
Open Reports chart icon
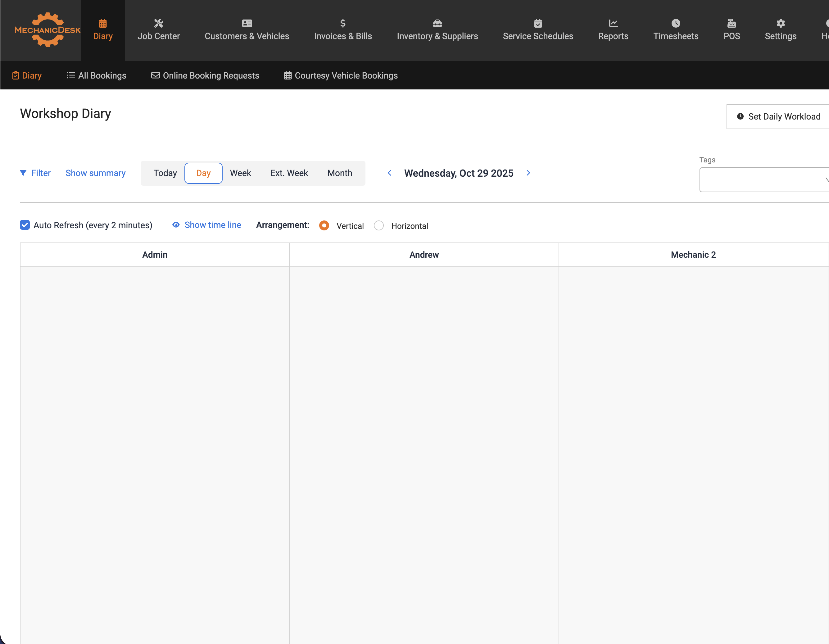613,24
